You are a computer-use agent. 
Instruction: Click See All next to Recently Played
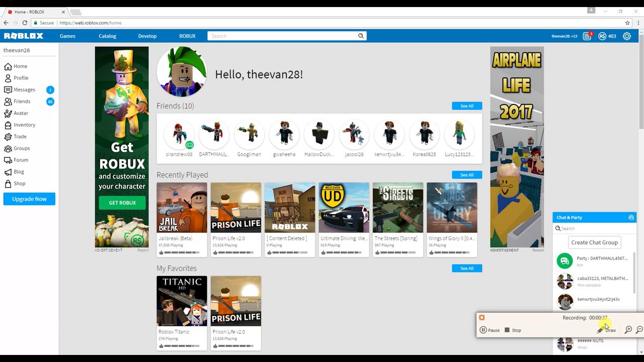click(x=467, y=174)
